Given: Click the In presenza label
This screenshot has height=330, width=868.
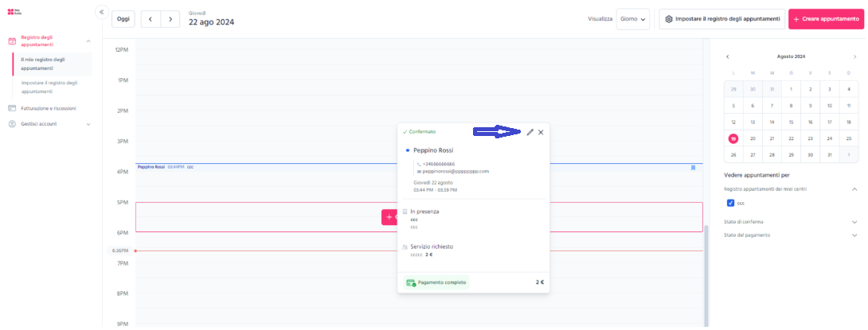Looking at the screenshot, I should 424,212.
